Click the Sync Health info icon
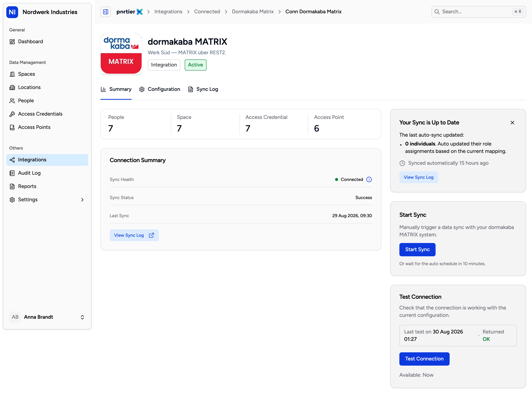This screenshot has height=397, width=532. [x=369, y=179]
